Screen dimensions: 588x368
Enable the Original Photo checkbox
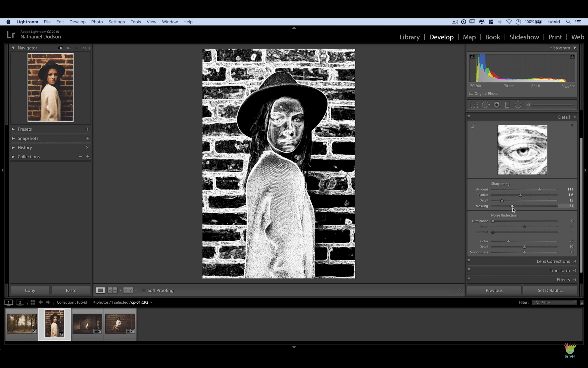click(471, 93)
